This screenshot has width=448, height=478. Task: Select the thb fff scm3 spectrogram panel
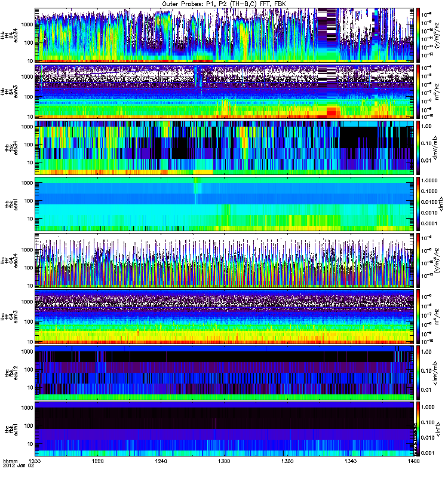coord(224,91)
